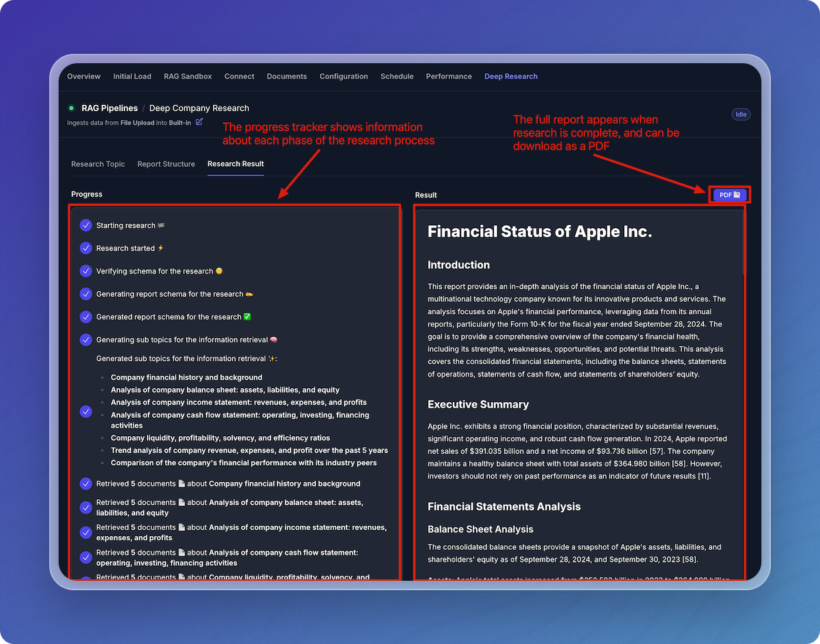Click the Idle status badge
The height and width of the screenshot is (644, 820).
point(741,114)
